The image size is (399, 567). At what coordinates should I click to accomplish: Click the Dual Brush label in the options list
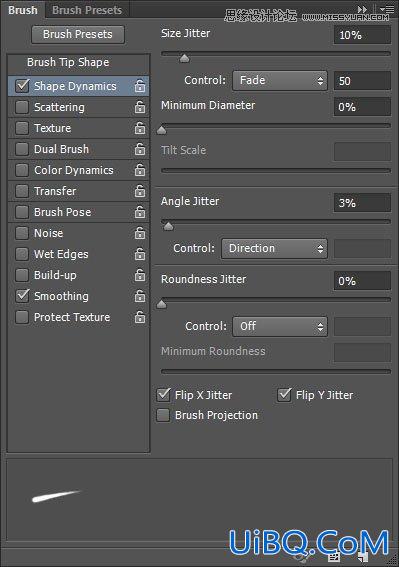pyautogui.click(x=61, y=149)
